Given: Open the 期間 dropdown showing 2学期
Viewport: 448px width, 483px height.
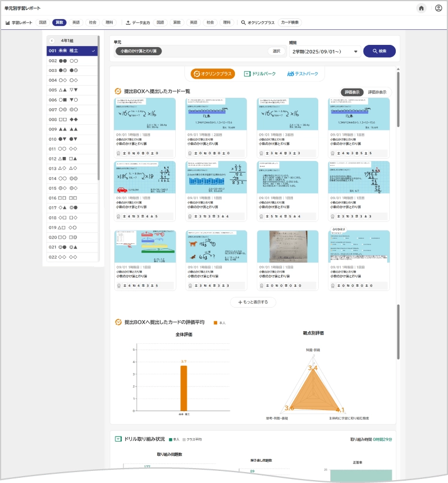Looking at the screenshot, I should click(325, 52).
